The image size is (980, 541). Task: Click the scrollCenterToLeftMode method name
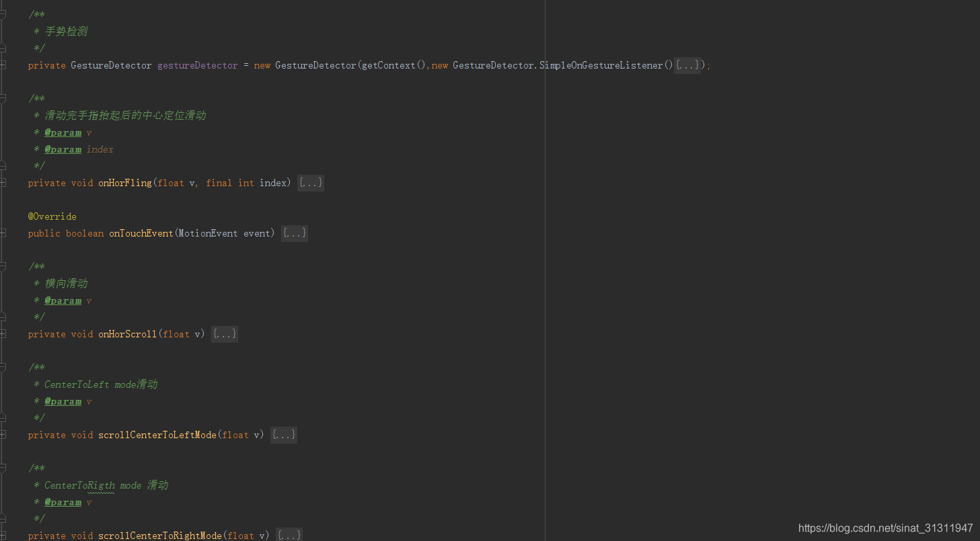click(157, 435)
